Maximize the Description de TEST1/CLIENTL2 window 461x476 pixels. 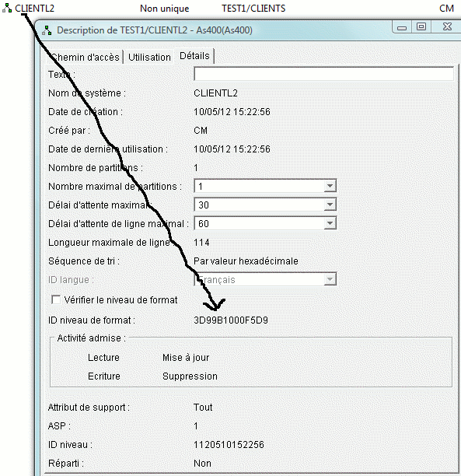[421, 27]
